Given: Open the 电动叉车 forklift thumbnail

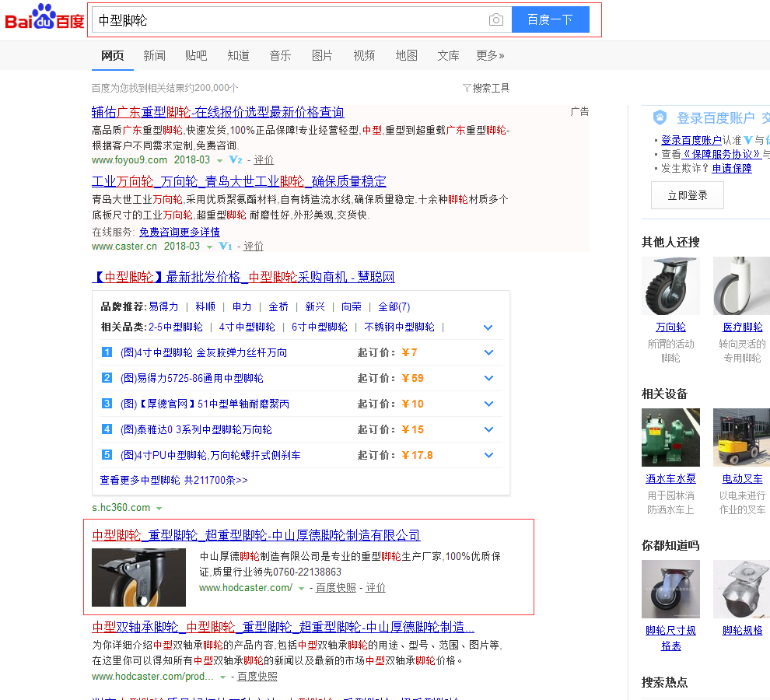Looking at the screenshot, I should 741,437.
